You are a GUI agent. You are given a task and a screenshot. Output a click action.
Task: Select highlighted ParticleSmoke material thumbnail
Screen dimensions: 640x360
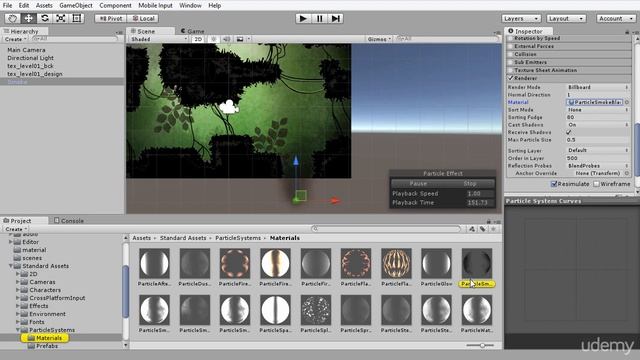[x=477, y=263]
